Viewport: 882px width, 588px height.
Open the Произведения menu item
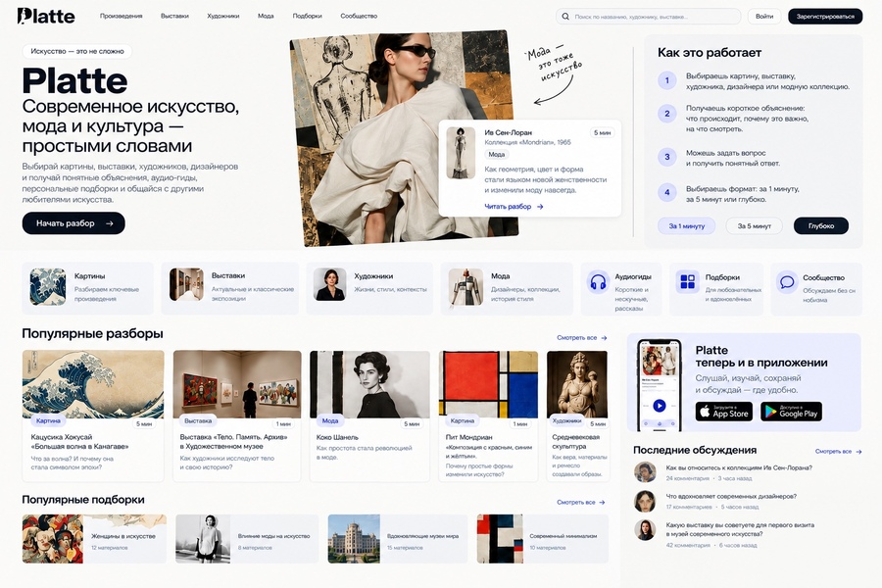[x=121, y=17]
